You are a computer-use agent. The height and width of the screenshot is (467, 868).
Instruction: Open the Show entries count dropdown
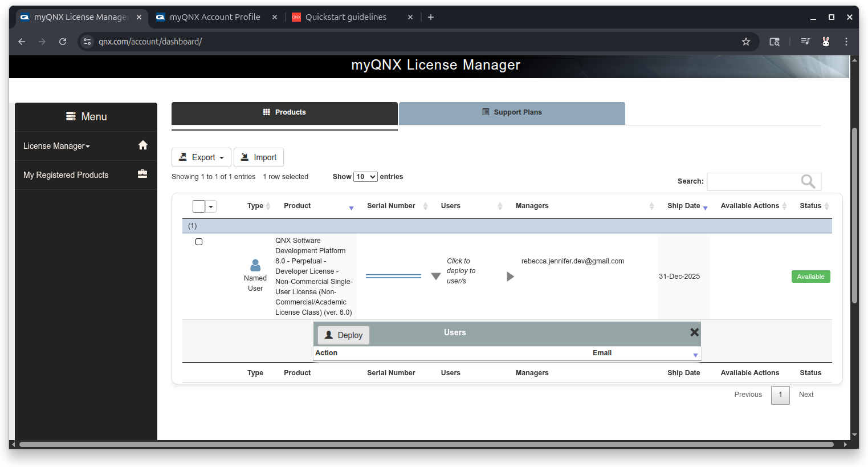click(x=365, y=177)
